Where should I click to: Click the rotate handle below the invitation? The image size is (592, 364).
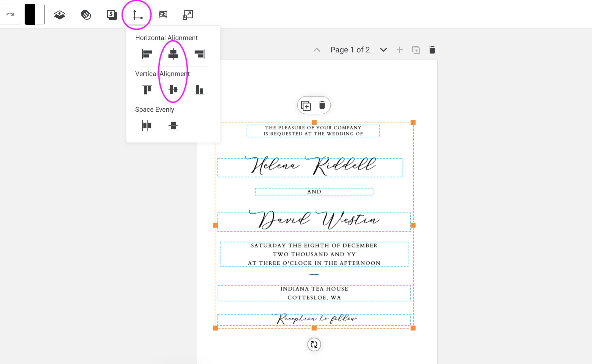(x=314, y=345)
